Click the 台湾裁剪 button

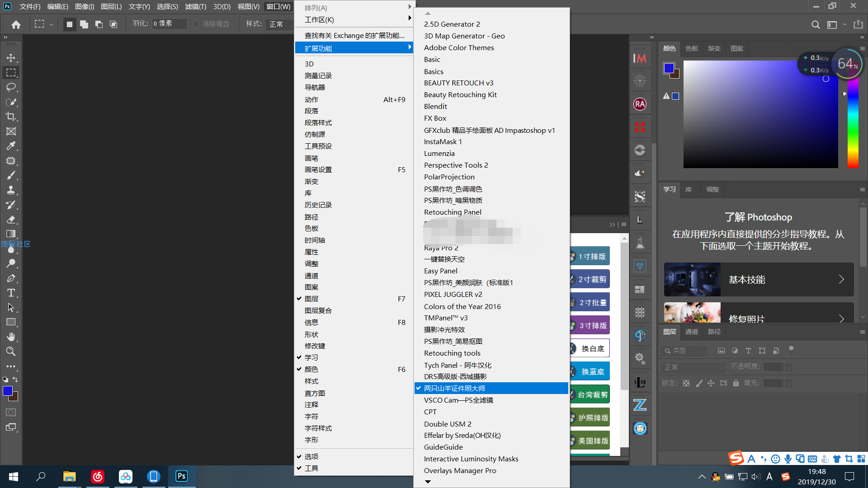(590, 394)
